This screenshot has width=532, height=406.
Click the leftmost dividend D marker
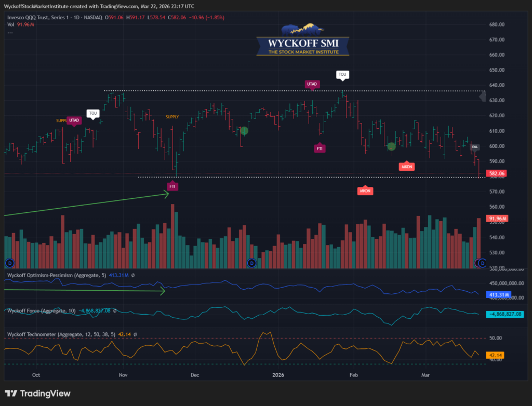tap(8, 263)
